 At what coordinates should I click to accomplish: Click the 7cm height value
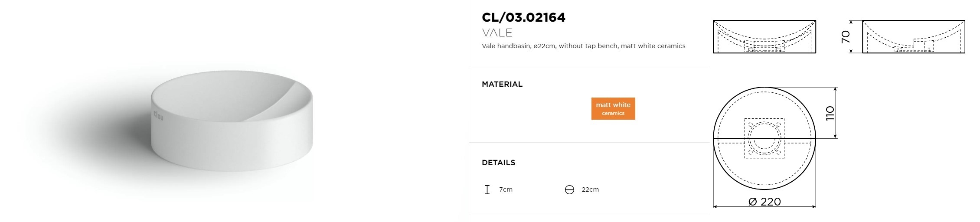(x=506, y=189)
